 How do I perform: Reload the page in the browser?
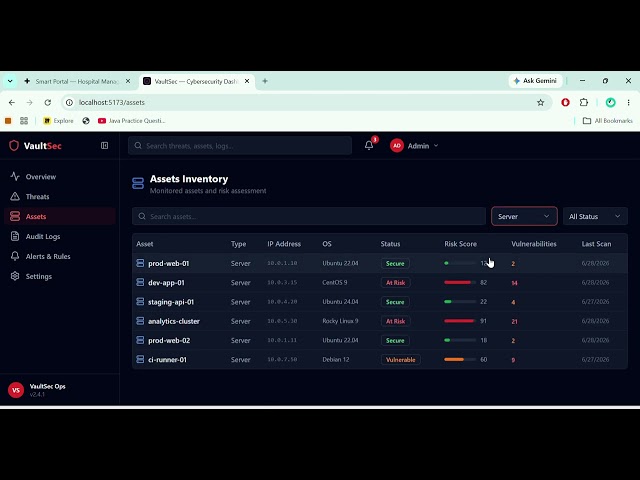(x=48, y=102)
